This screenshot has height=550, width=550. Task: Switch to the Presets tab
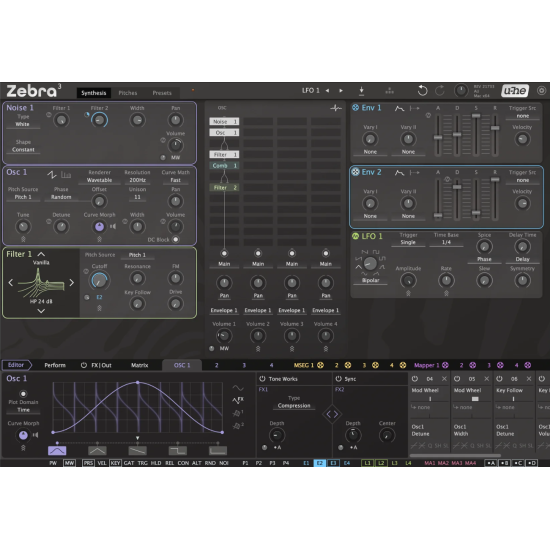tap(162, 93)
